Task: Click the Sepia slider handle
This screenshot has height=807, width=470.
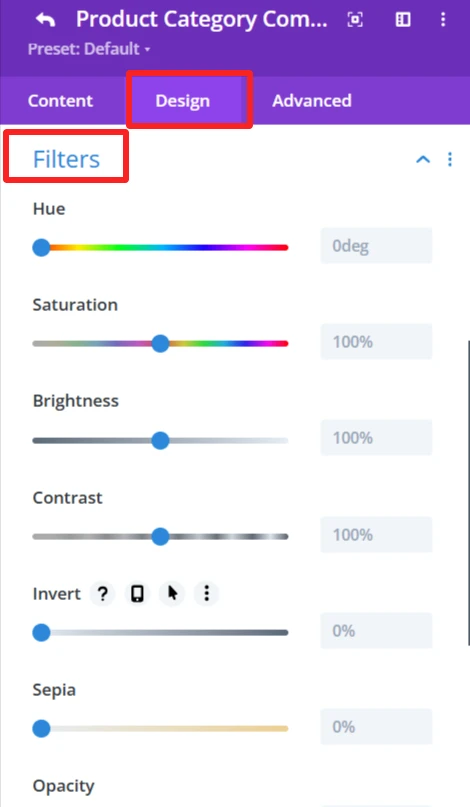Action: pyautogui.click(x=41, y=728)
